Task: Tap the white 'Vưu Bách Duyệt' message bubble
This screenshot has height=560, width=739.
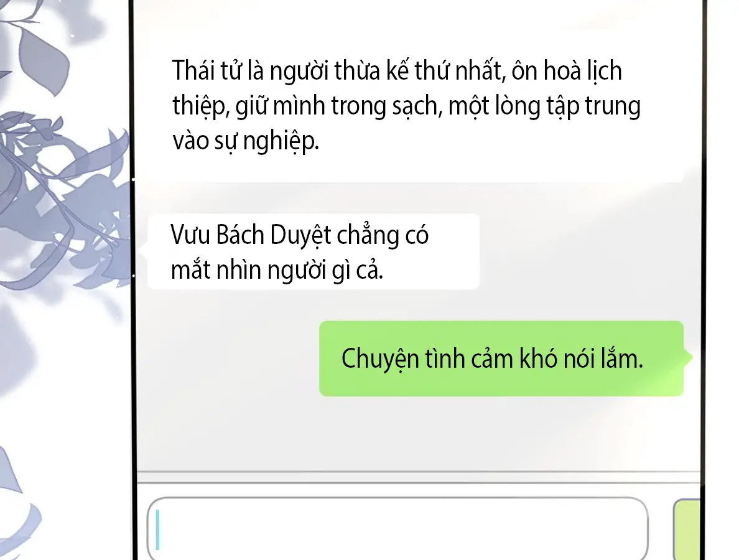Action: [314, 251]
